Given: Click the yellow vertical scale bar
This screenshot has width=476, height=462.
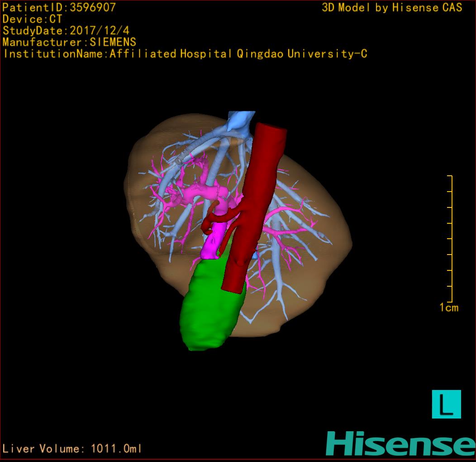Looking at the screenshot, I should coord(451,239).
